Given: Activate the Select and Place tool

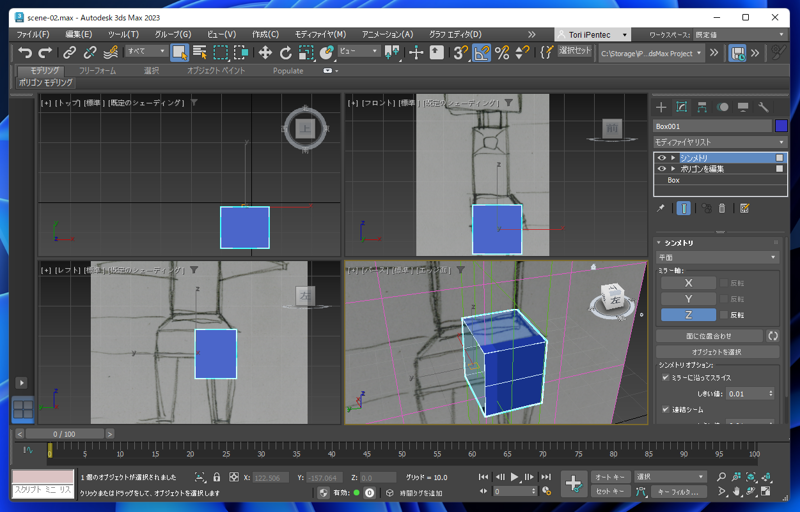Looking at the screenshot, I should pos(326,52).
